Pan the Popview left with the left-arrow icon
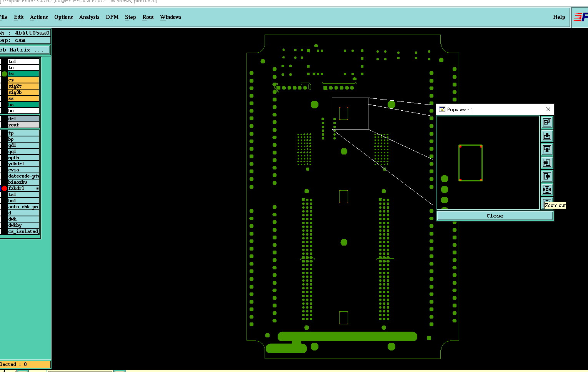Viewport: 588px width, 372px height. (x=547, y=163)
